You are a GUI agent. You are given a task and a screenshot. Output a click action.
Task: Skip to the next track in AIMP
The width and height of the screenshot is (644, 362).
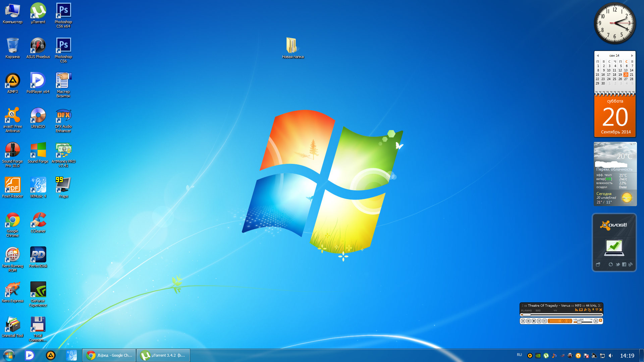click(x=544, y=321)
